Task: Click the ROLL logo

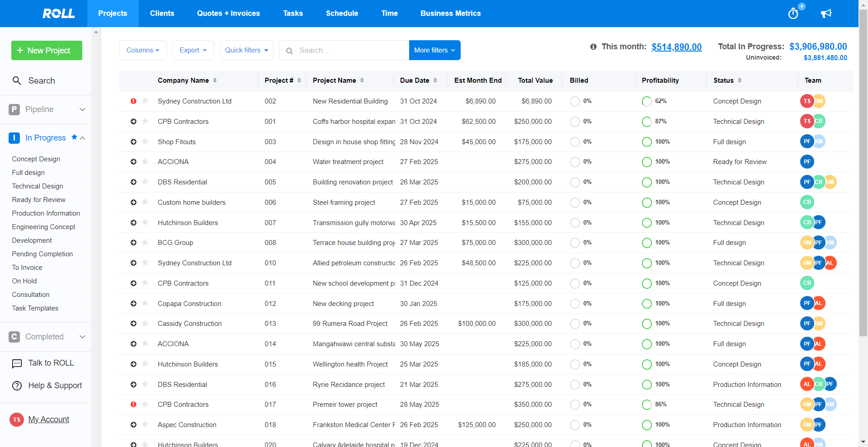Action: point(59,14)
